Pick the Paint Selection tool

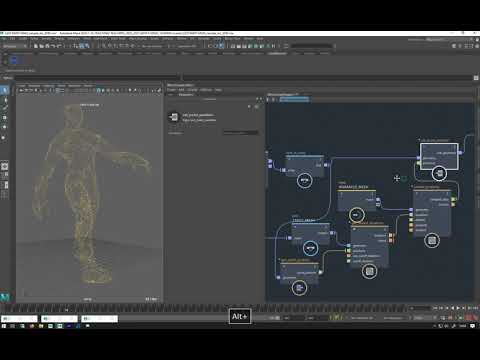point(5,108)
